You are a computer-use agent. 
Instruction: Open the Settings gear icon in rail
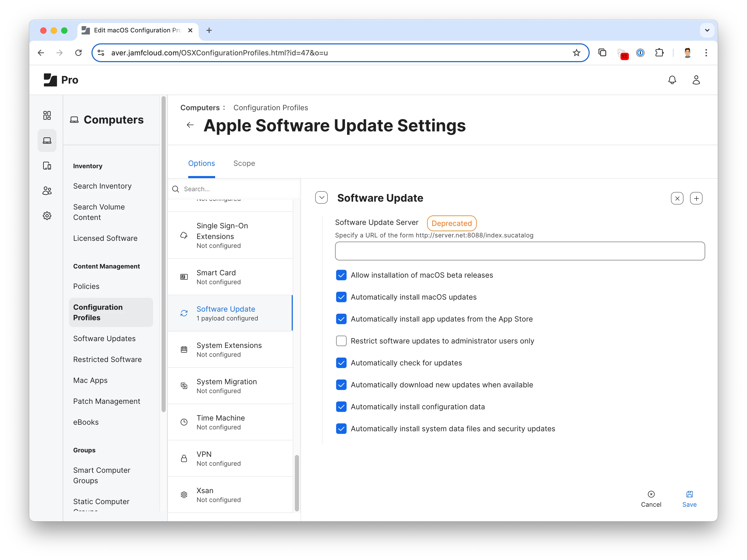pyautogui.click(x=47, y=216)
